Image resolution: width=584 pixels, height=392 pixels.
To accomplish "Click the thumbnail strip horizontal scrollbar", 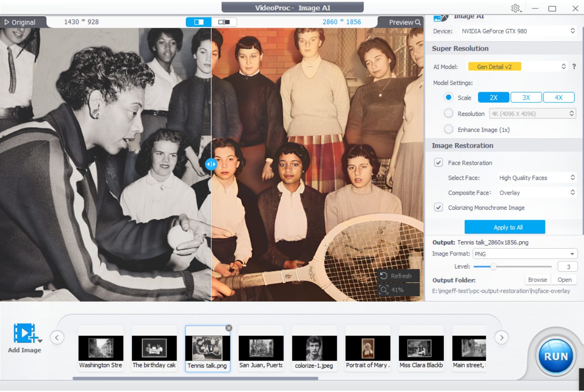I will tap(195, 378).
